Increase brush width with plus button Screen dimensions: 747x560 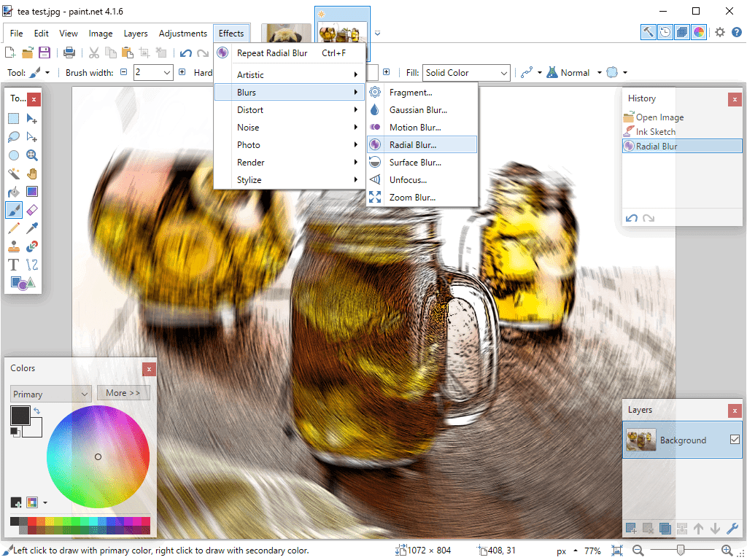pos(182,72)
